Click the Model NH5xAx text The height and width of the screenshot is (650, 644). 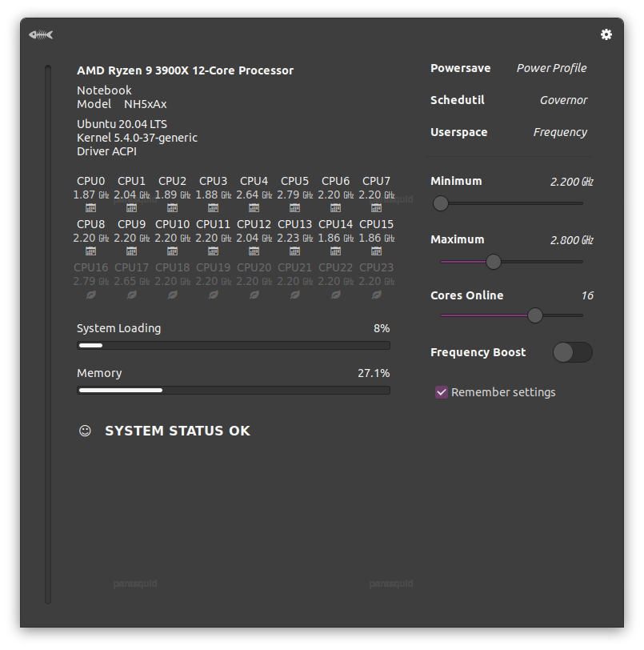click(x=122, y=104)
